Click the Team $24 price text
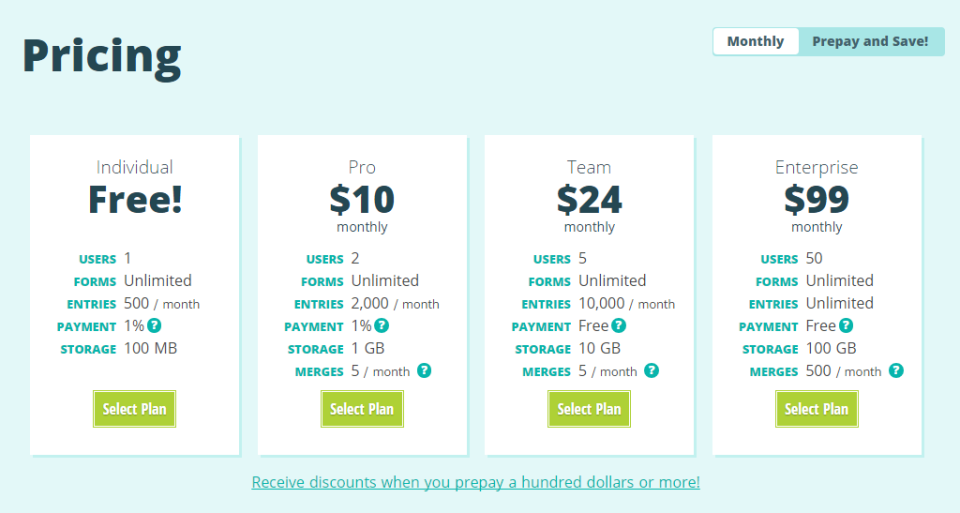Viewport: 960px width, 513px height. pos(589,200)
